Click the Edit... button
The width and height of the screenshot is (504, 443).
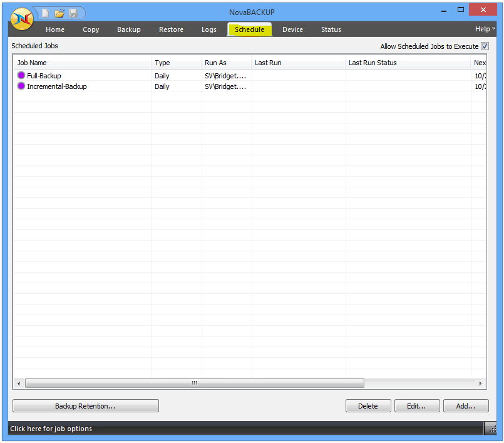417,405
